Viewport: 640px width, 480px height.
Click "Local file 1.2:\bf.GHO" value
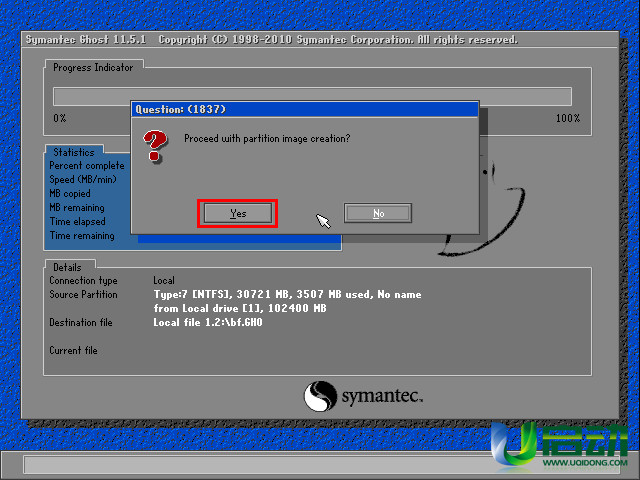[x=208, y=322]
